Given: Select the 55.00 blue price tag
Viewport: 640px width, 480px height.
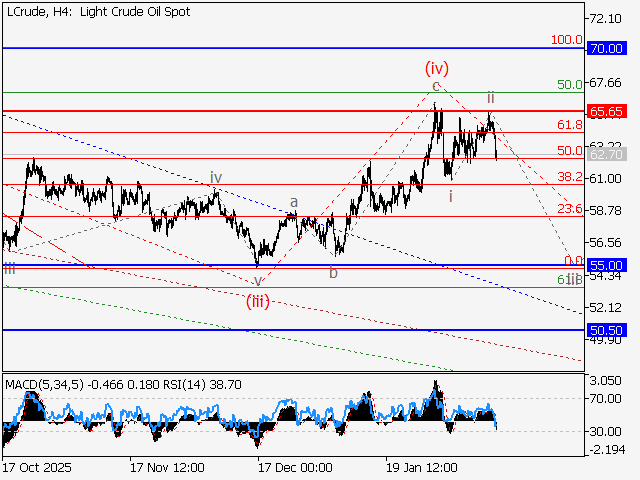Looking at the screenshot, I should 607,266.
